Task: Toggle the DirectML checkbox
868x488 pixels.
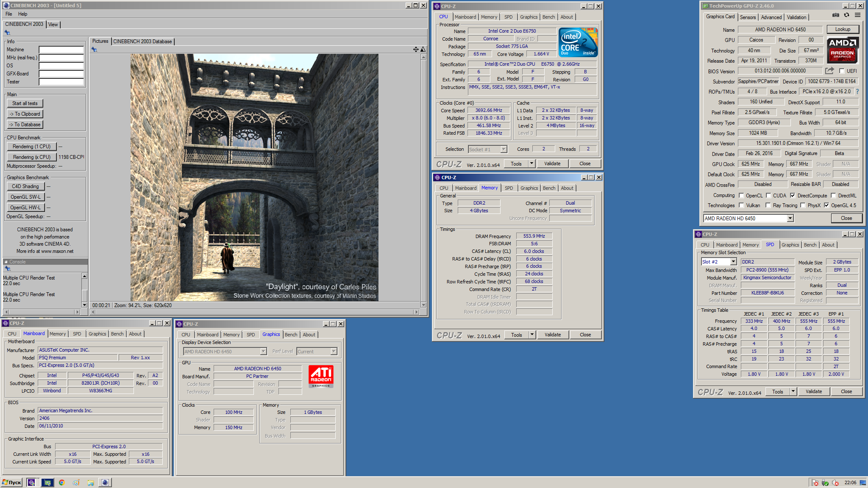Action: click(833, 196)
